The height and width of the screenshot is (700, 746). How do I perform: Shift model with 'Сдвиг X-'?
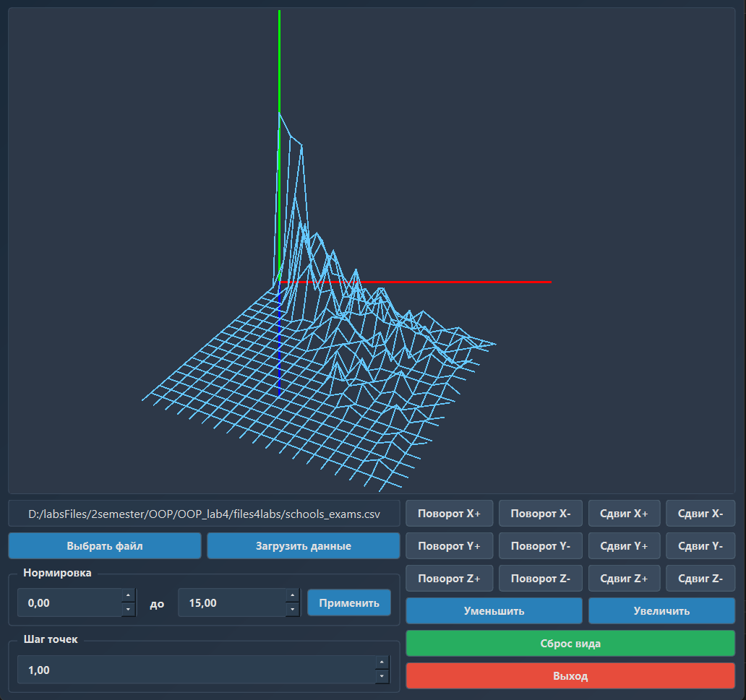pos(700,513)
